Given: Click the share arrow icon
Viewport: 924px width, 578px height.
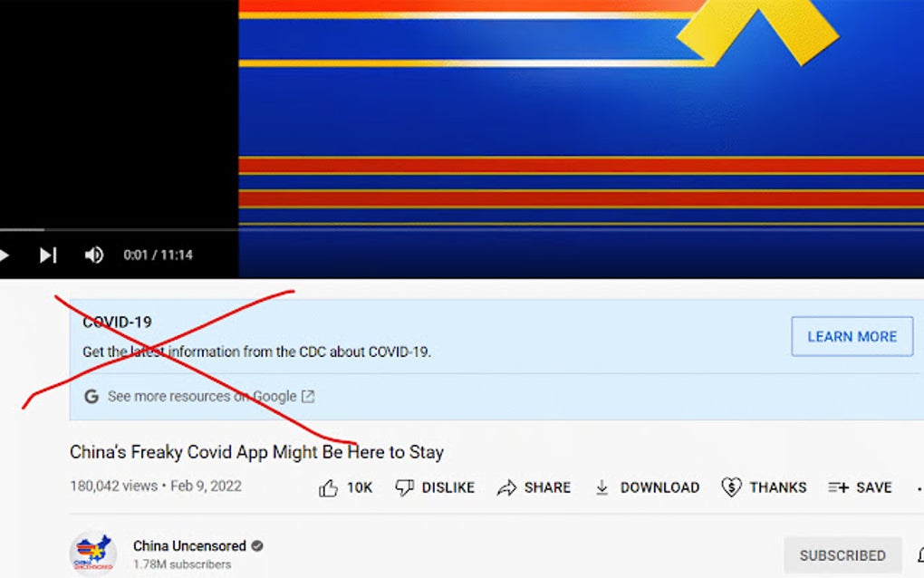Looking at the screenshot, I should [506, 487].
